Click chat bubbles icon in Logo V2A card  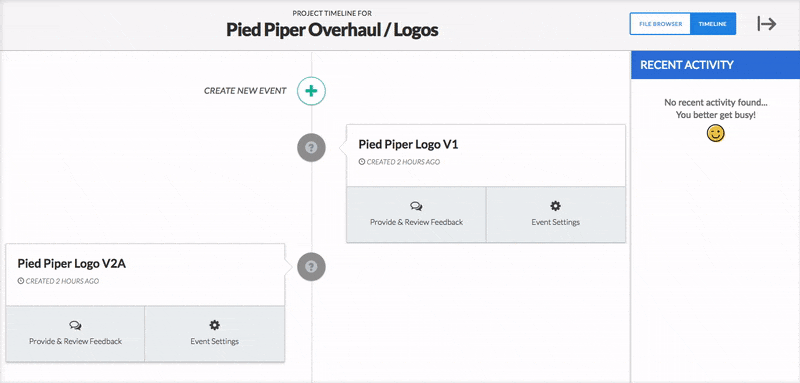tap(76, 325)
